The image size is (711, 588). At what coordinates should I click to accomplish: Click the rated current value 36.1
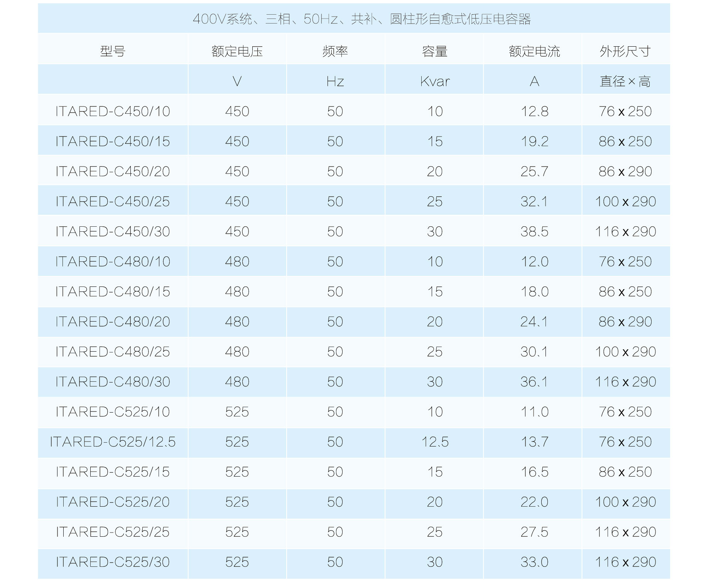[534, 382]
